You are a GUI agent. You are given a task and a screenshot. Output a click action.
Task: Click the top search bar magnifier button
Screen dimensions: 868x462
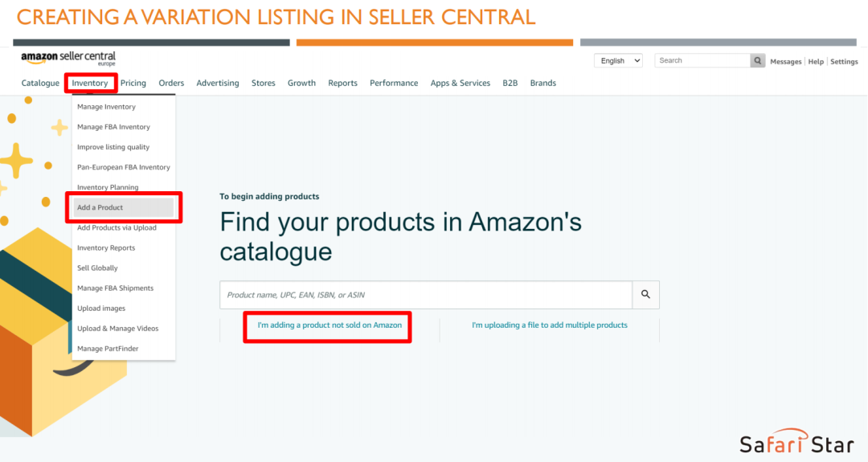pyautogui.click(x=757, y=60)
